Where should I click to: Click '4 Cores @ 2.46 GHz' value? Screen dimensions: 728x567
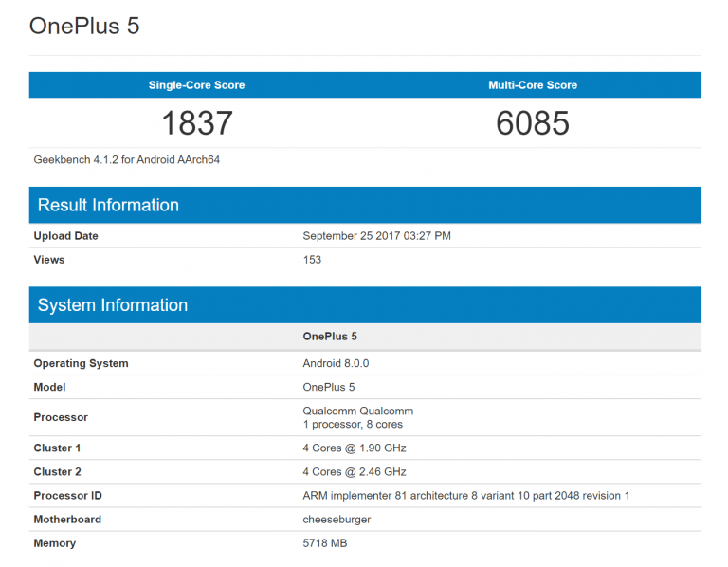pos(355,471)
